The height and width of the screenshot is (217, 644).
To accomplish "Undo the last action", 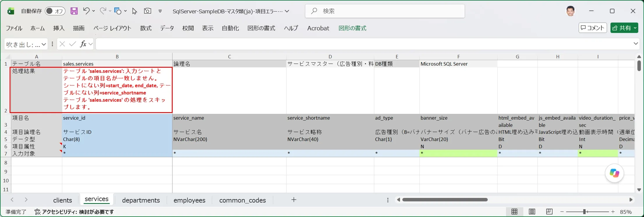I will 86,11.
